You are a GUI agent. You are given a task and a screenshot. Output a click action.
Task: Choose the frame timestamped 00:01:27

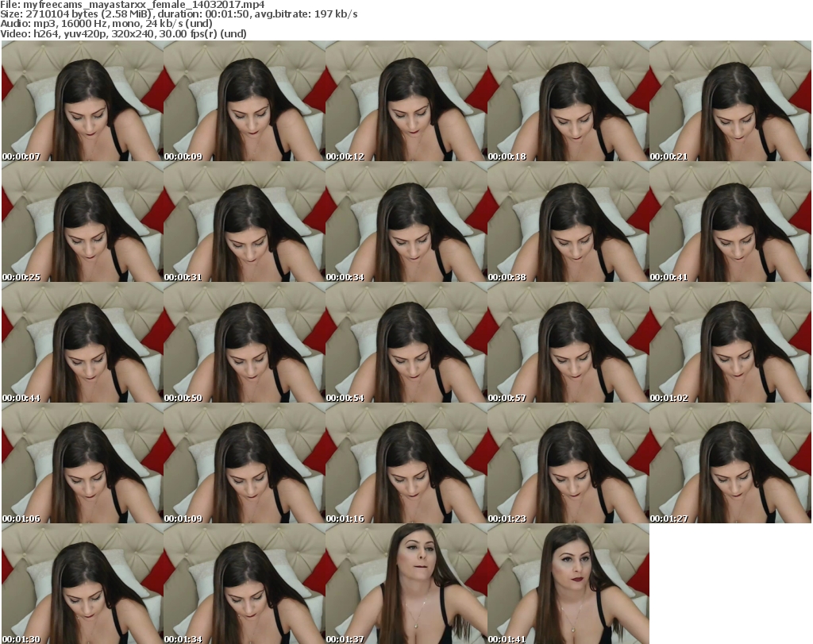pos(730,463)
